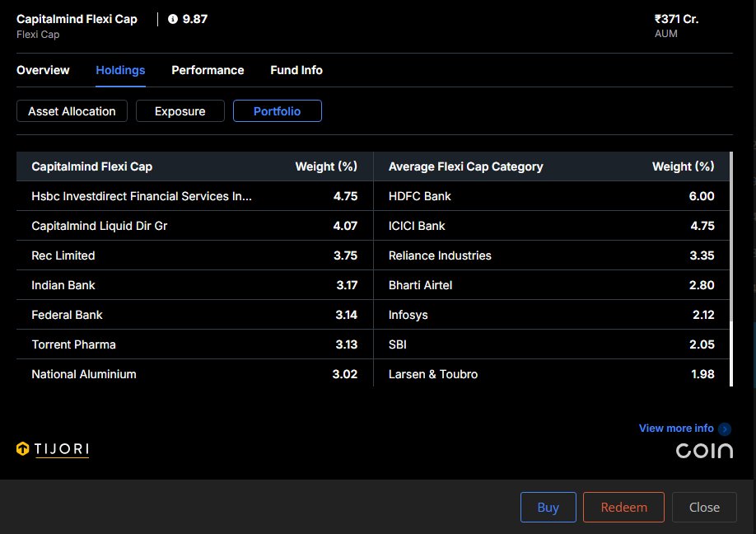Click the 3.02 weight for National Aluminium
This screenshot has width=756, height=534.
pos(345,374)
